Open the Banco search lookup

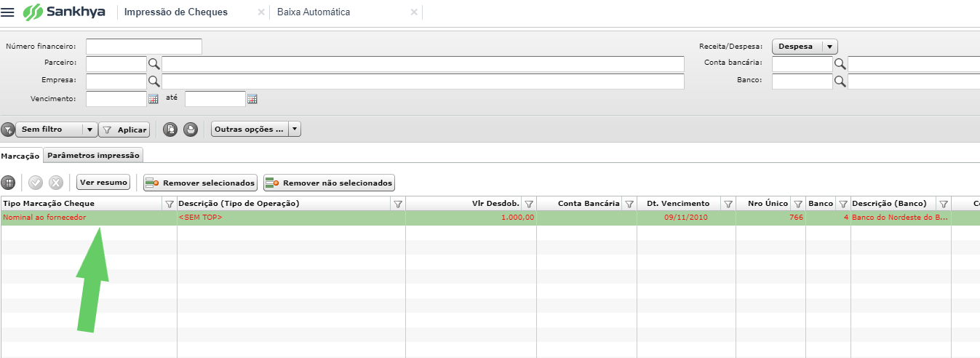pos(840,81)
